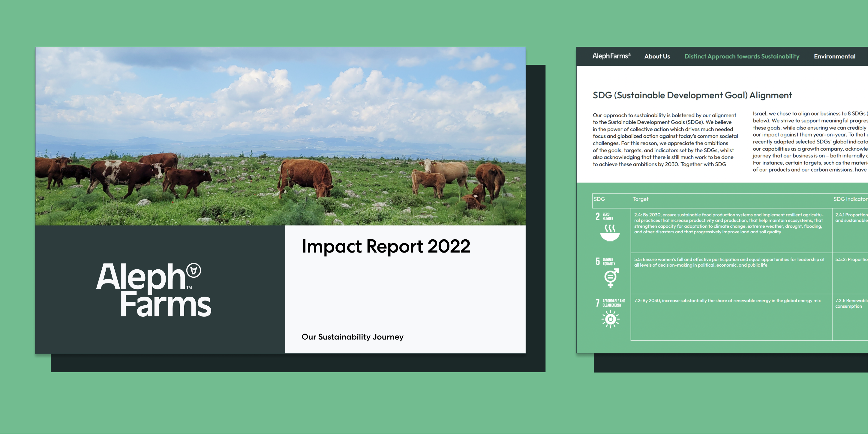Screen dimensions: 868x434
Task: Click the 5.5 women's participation target cell
Action: 731,273
